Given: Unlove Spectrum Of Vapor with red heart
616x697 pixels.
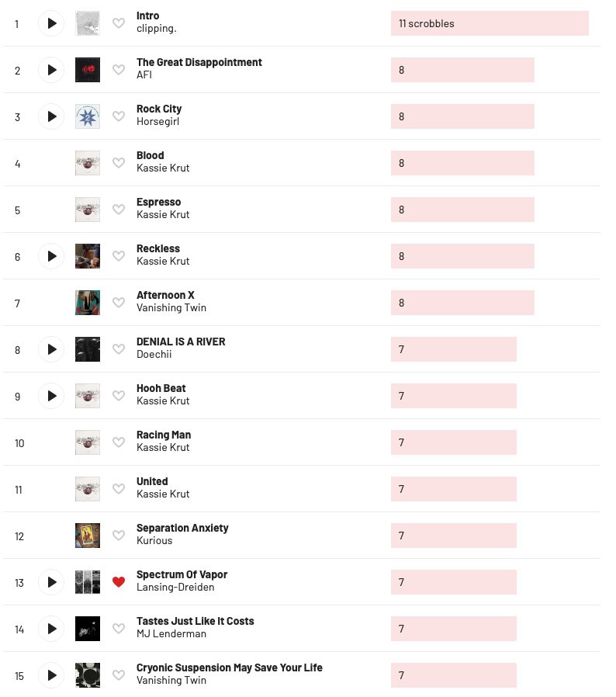Looking at the screenshot, I should point(119,582).
